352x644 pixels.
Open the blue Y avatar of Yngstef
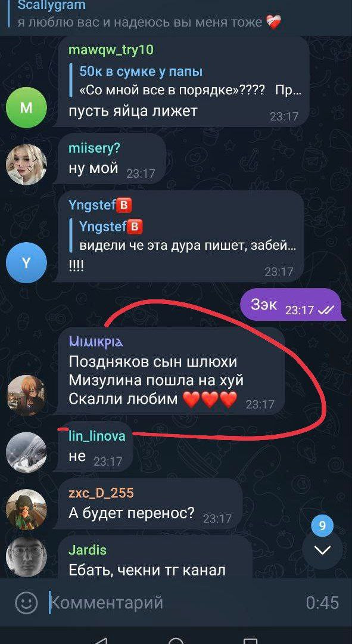(26, 263)
